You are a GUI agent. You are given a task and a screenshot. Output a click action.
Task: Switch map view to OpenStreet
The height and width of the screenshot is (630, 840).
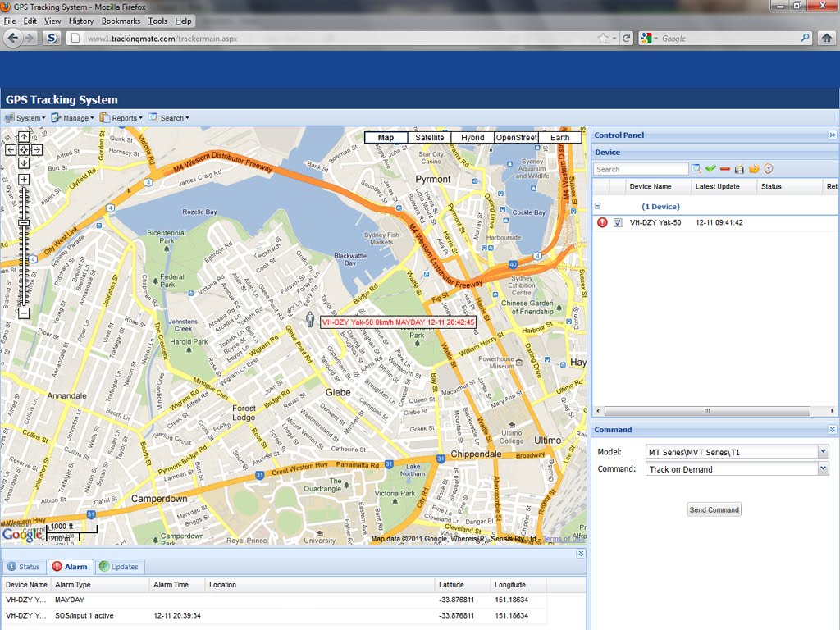[517, 137]
